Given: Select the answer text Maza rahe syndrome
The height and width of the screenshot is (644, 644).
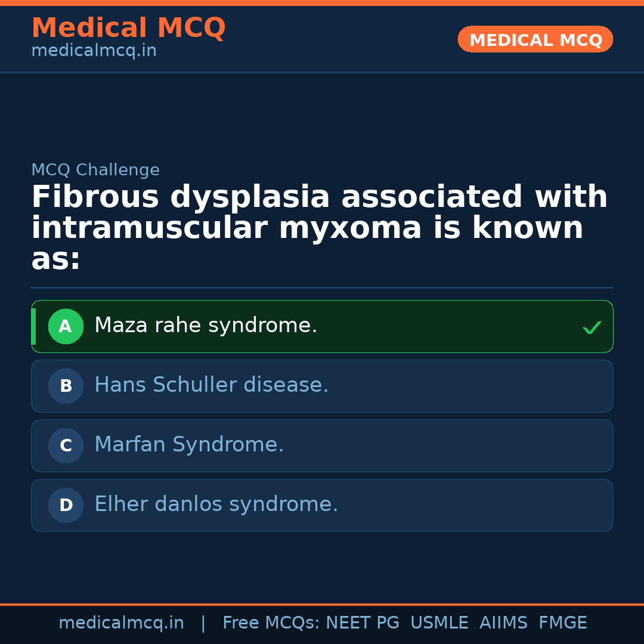Looking at the screenshot, I should [206, 326].
